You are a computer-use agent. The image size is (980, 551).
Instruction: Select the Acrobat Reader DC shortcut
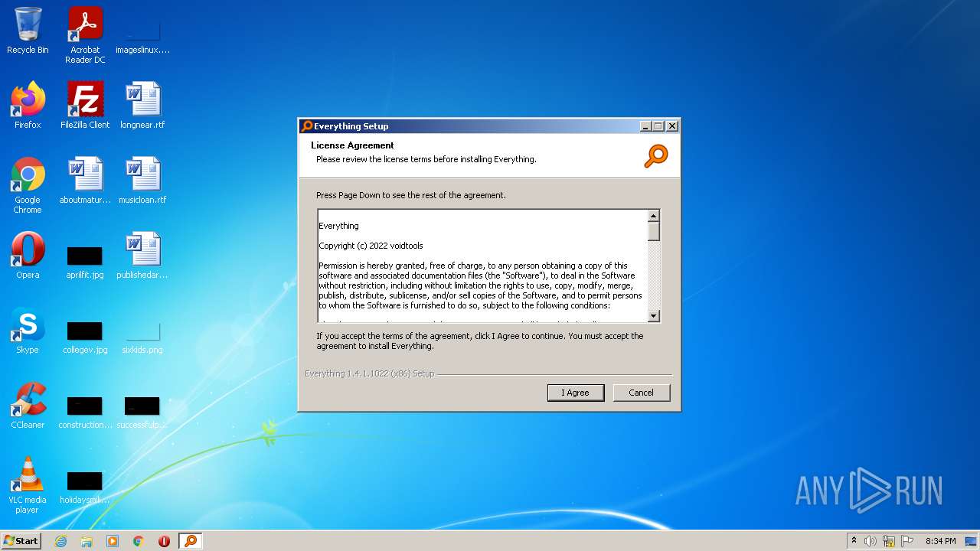[x=85, y=35]
